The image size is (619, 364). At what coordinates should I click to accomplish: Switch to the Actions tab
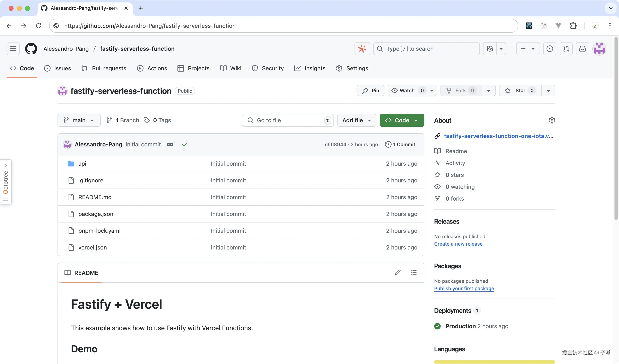[152, 68]
